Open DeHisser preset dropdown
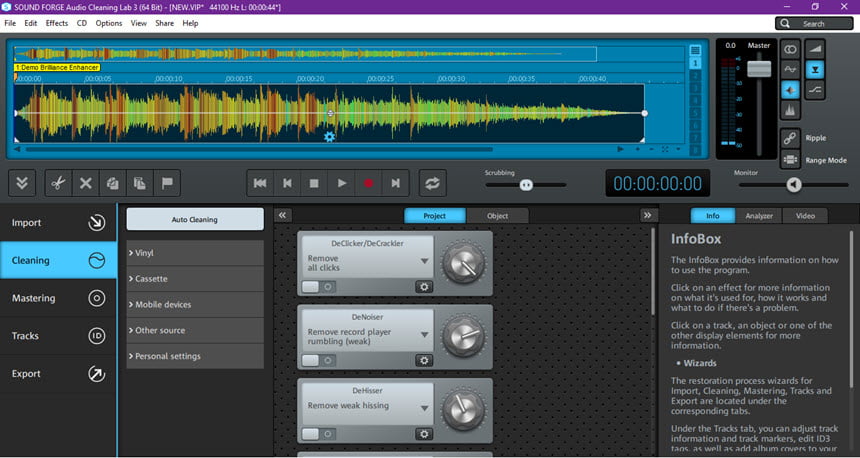Screen dimensions: 860x458 click(425, 408)
